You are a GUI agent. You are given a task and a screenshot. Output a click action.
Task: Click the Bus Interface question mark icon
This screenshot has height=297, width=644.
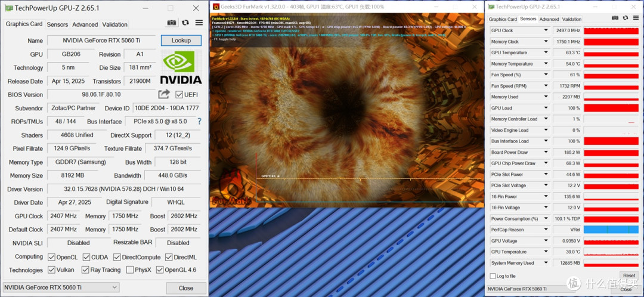[200, 121]
